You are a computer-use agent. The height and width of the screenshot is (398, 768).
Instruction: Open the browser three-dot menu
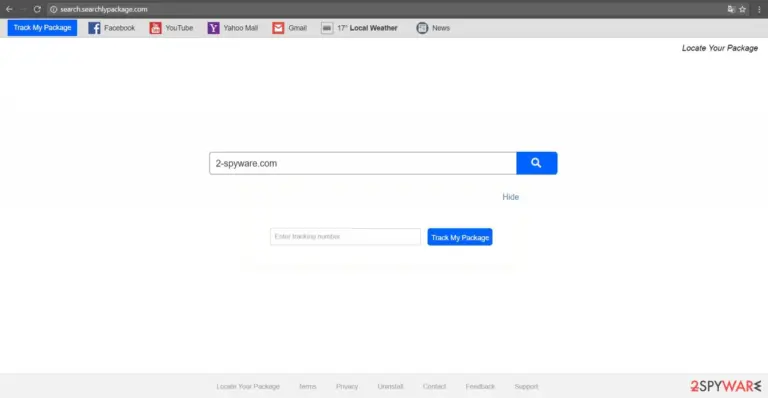759,9
